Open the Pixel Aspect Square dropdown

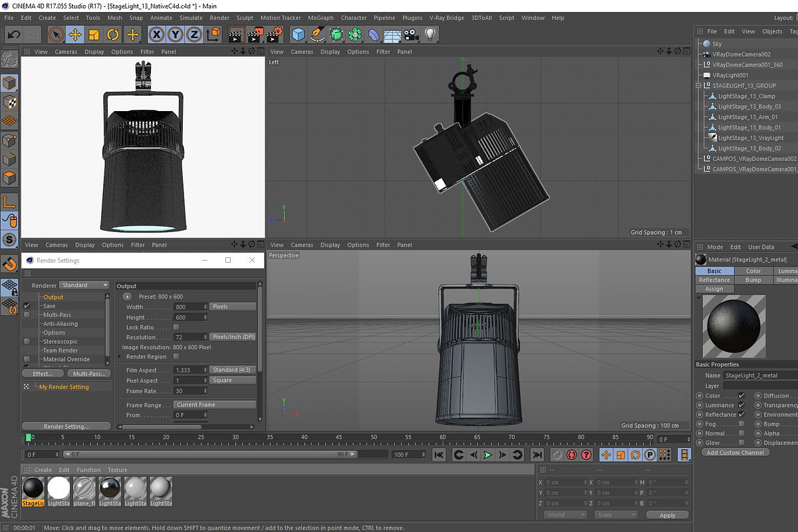(233, 380)
